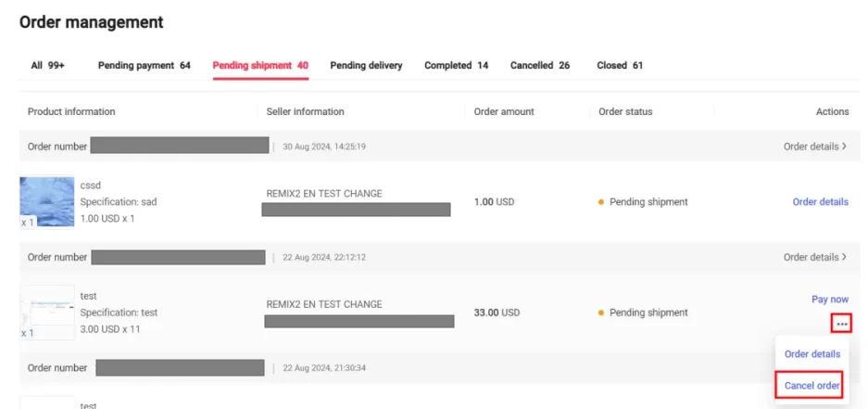This screenshot has width=868, height=409.
Task: Click the test product name at 3.00 USD x 11
Action: coord(88,296)
